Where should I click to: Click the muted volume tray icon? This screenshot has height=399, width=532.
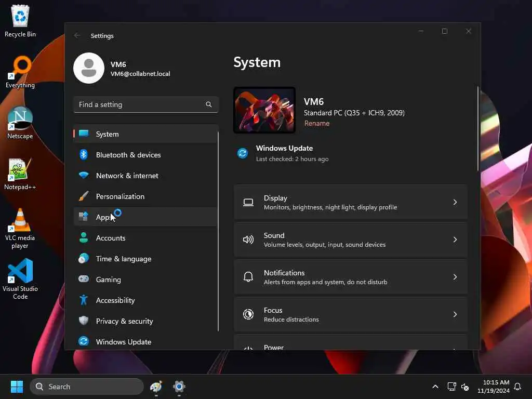[465, 387]
